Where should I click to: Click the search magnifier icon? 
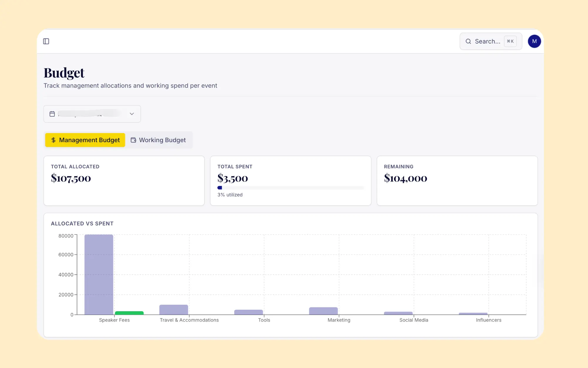[468, 42]
